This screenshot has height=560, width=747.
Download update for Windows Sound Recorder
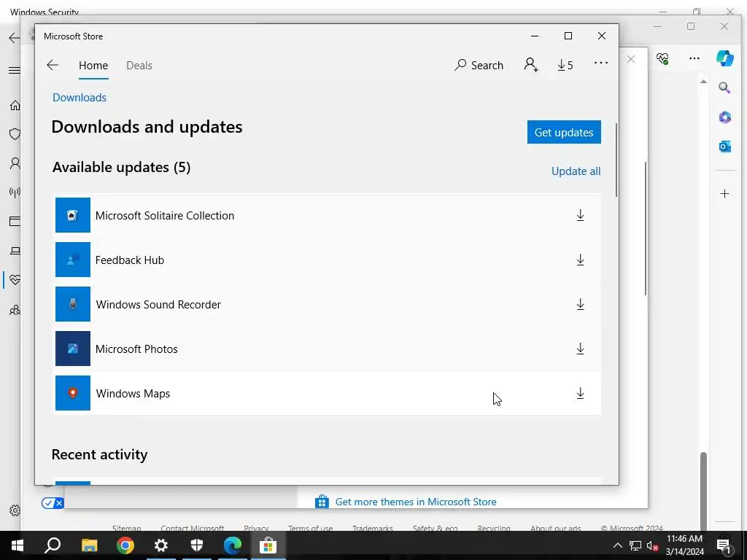[580, 304]
